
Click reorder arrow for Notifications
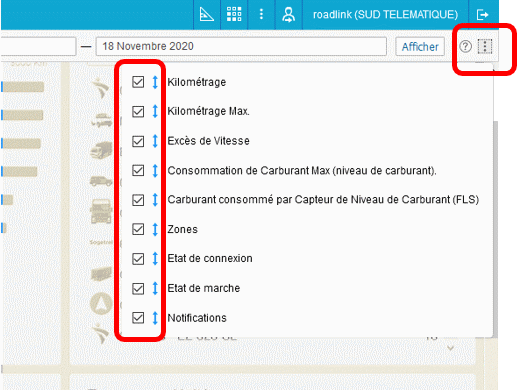click(x=155, y=318)
